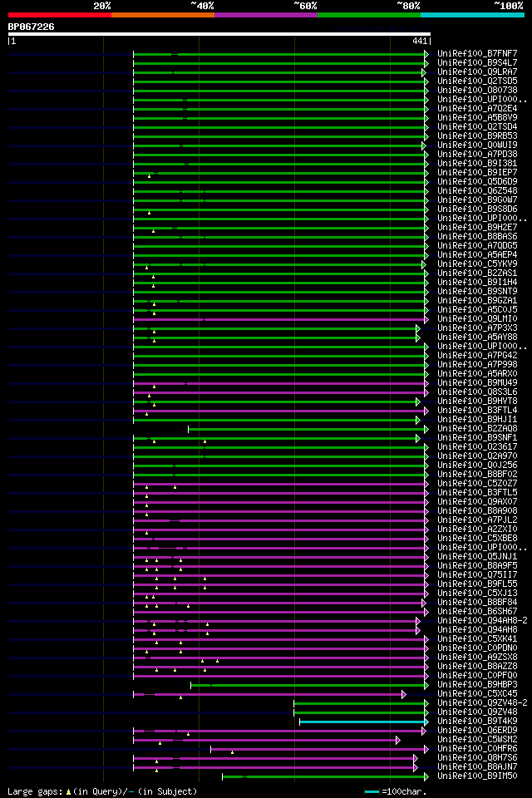Select the UniRef100_B9HVT8 label

point(477,401)
